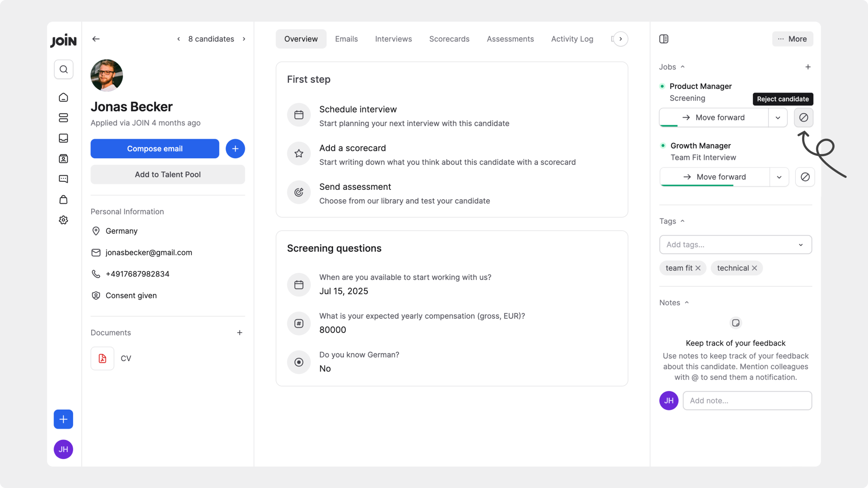
Task: Open the home icon in sidebar
Action: 63,98
